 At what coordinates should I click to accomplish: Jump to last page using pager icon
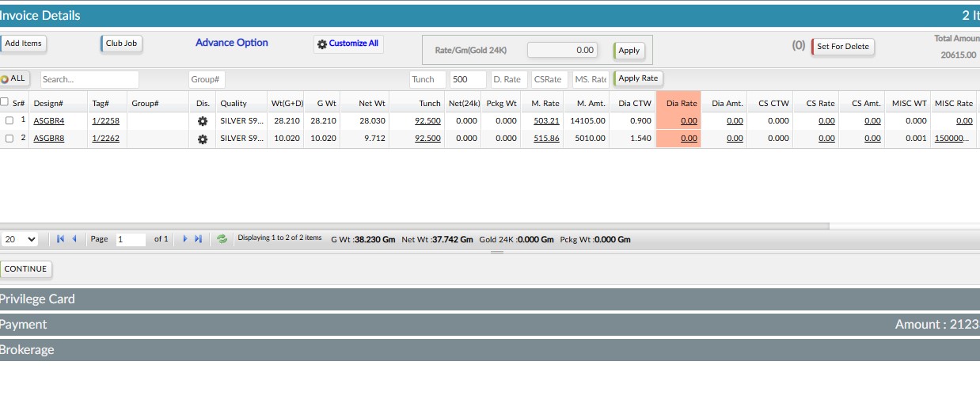click(199, 238)
